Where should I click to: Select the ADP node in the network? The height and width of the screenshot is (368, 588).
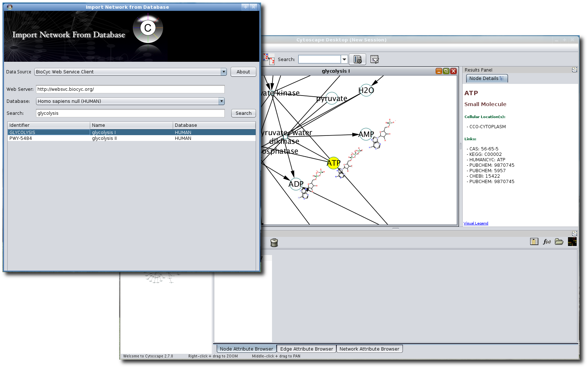click(x=296, y=184)
